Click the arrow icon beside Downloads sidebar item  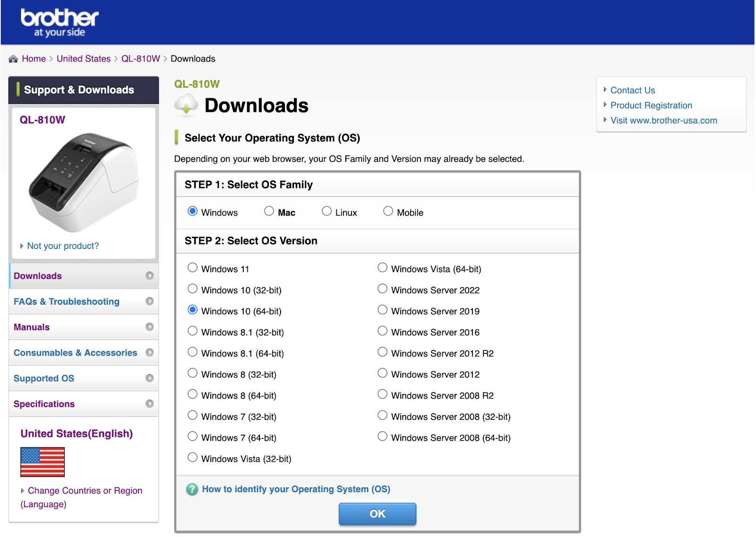click(x=150, y=275)
